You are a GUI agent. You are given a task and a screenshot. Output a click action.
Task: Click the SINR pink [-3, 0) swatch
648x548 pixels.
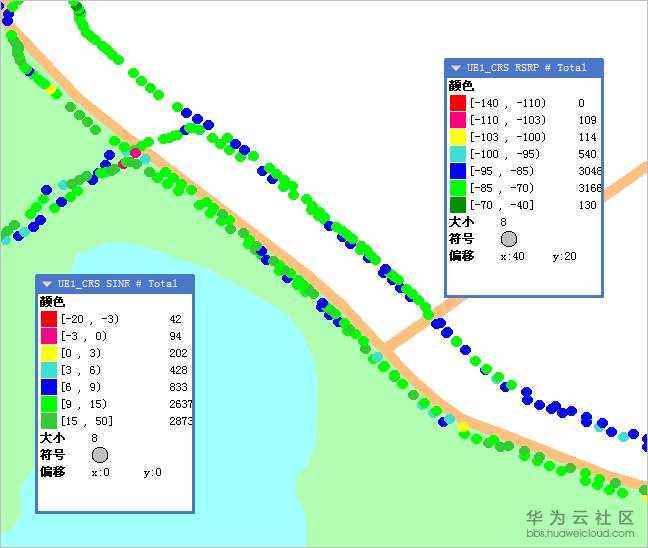click(49, 336)
